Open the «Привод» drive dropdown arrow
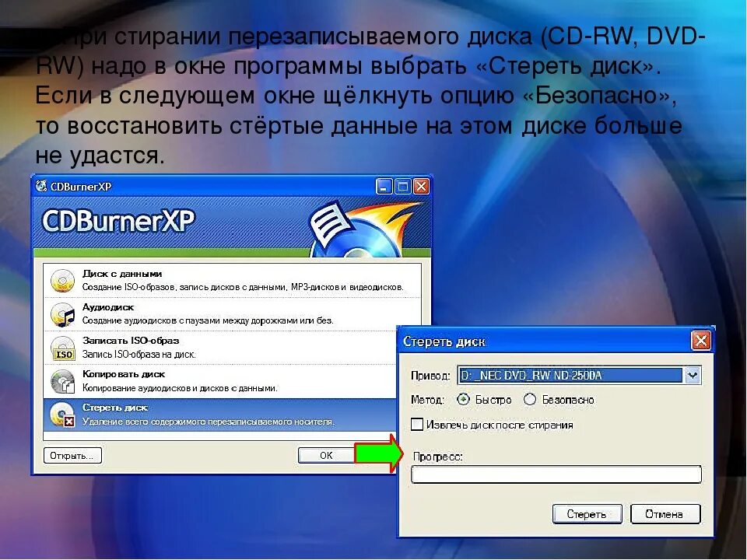The image size is (747, 560). [693, 375]
